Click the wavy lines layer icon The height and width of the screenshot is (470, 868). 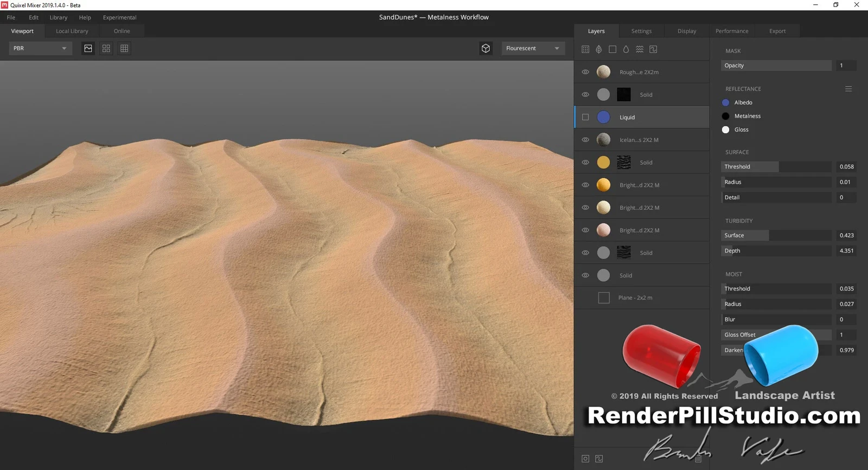pos(640,49)
